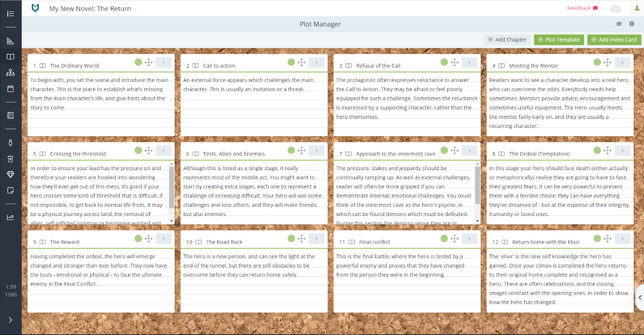Open the calendar timeline icon in sidebar
Viewport: 644px width, 335px height.
pyautogui.click(x=10, y=88)
